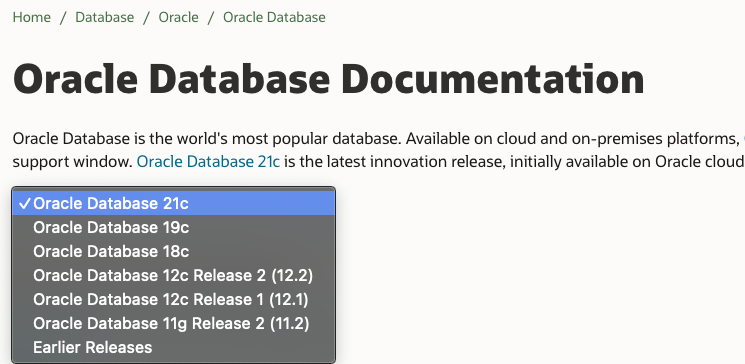Follow the Oracle Database 21c inline link
Image resolution: width=745 pixels, height=364 pixels.
click(x=208, y=162)
